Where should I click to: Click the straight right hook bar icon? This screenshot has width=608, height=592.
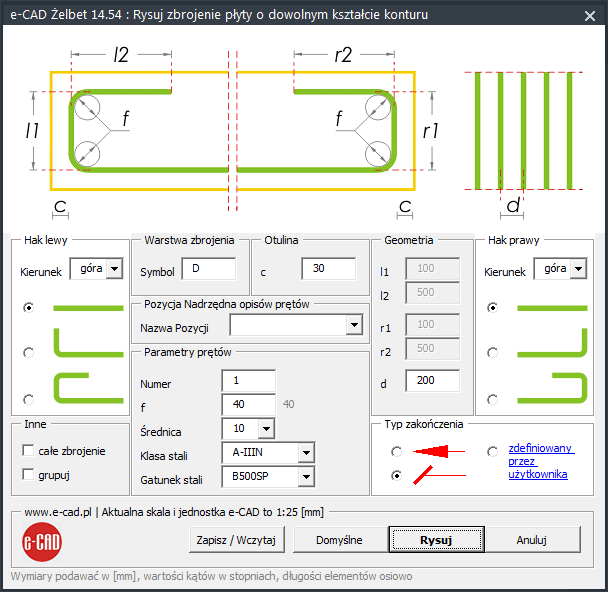tap(552, 308)
